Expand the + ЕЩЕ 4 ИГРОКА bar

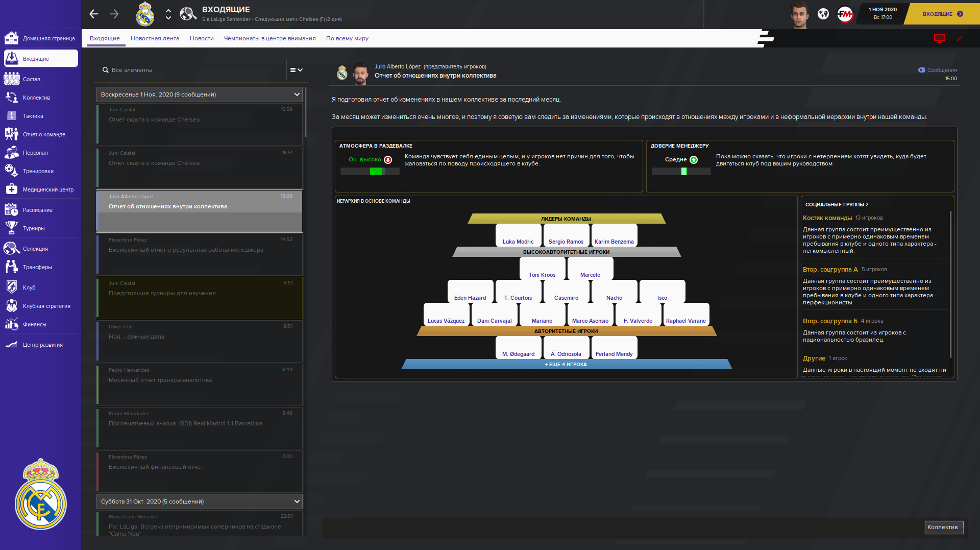566,364
